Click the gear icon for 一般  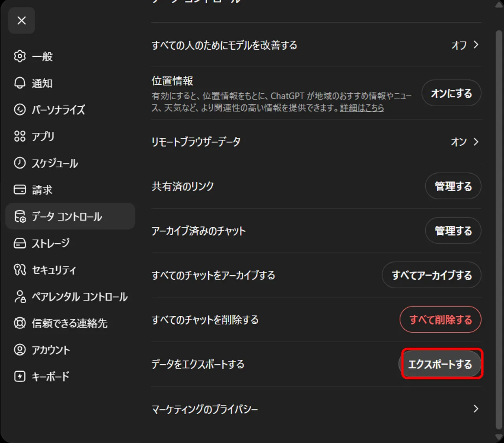(x=20, y=56)
